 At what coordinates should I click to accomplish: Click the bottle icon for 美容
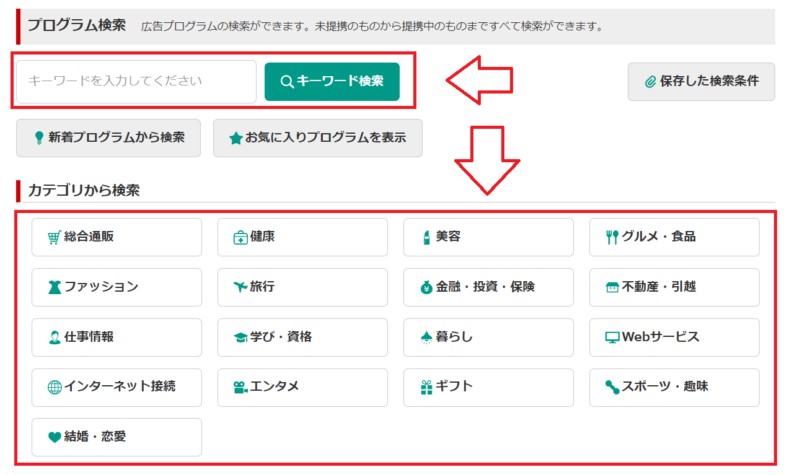coord(427,237)
